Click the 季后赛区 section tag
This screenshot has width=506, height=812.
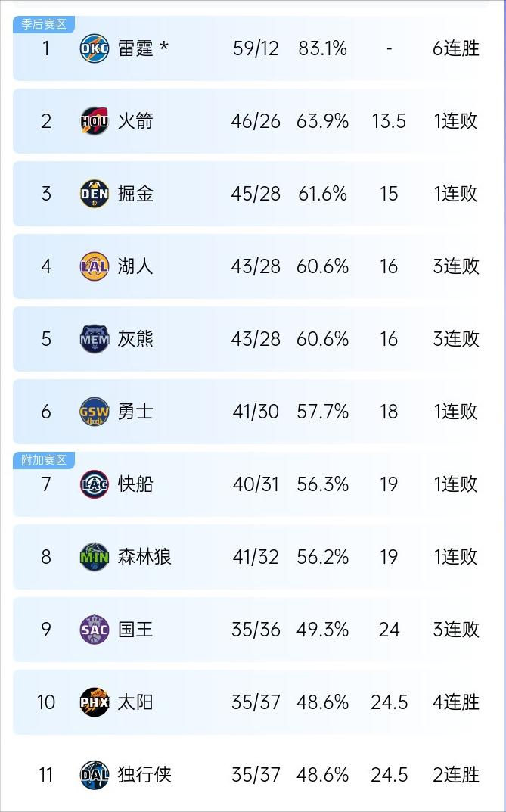click(x=44, y=24)
